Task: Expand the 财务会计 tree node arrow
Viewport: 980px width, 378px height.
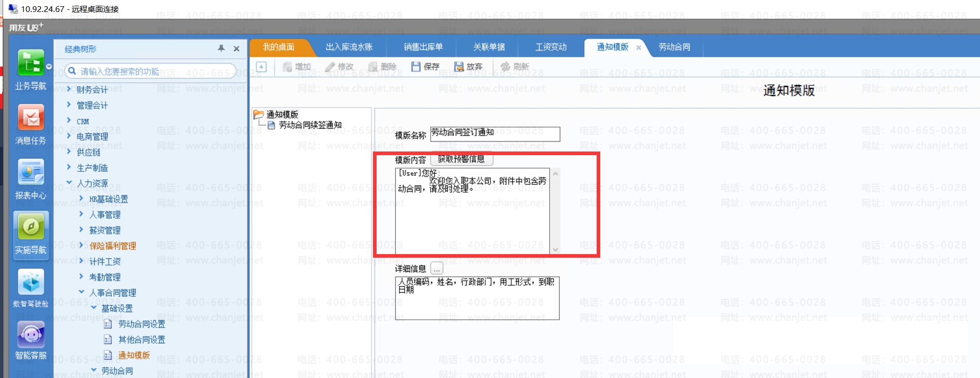Action: [69, 90]
